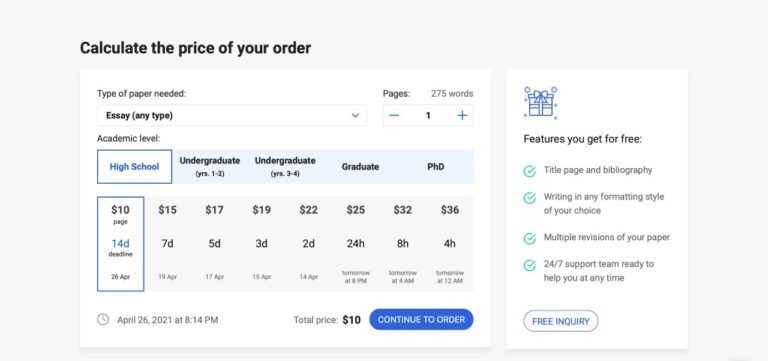Click the FREE INQUIRY button
The width and height of the screenshot is (768, 361).
click(x=561, y=321)
